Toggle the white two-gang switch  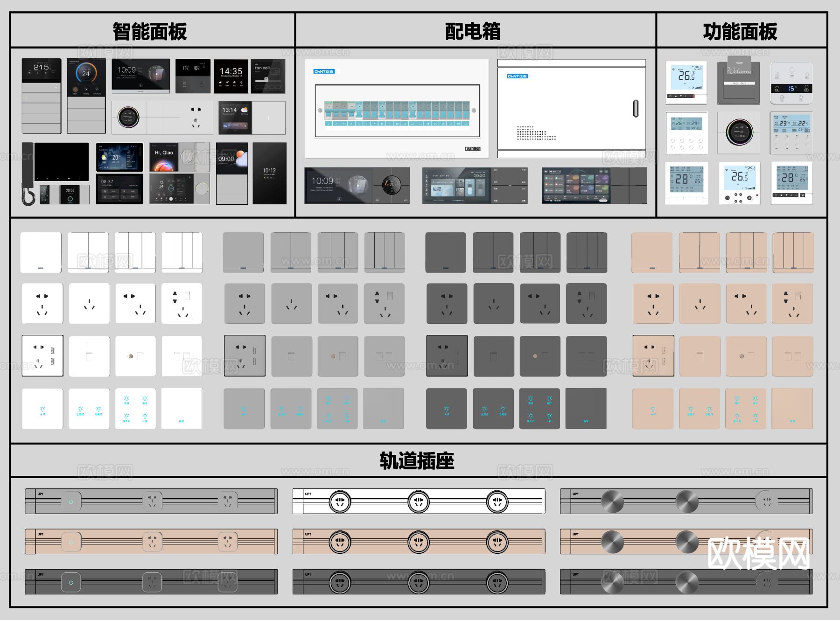(x=88, y=252)
